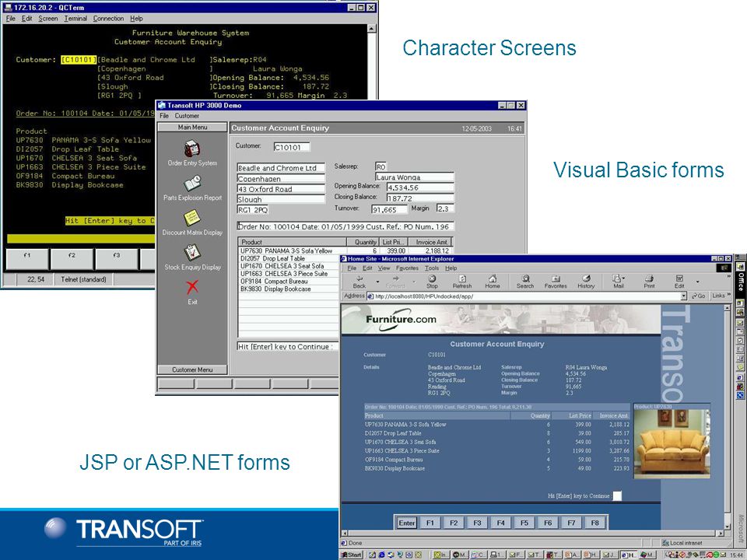Open the address bar dropdown arrow
This screenshot has width=747, height=560.
[x=684, y=296]
